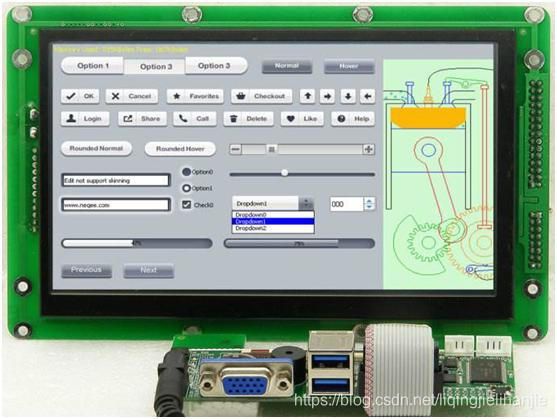Click the right arrow button
The height and width of the screenshot is (419, 557).
click(x=328, y=96)
